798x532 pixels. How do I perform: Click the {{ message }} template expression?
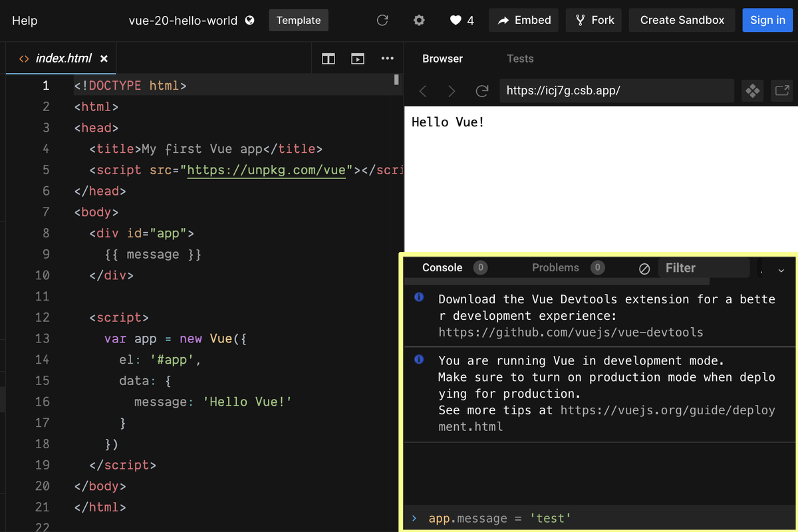click(x=152, y=254)
